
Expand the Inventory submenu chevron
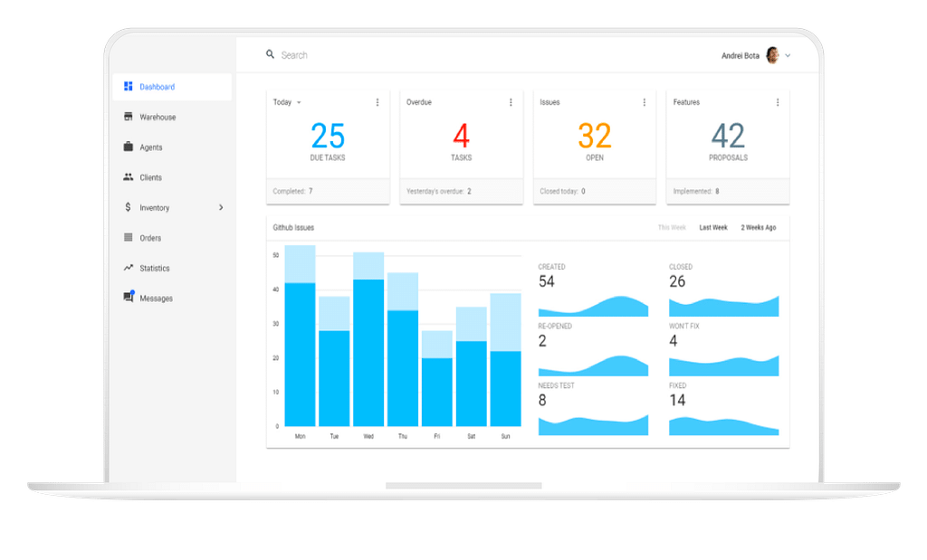[x=221, y=207]
